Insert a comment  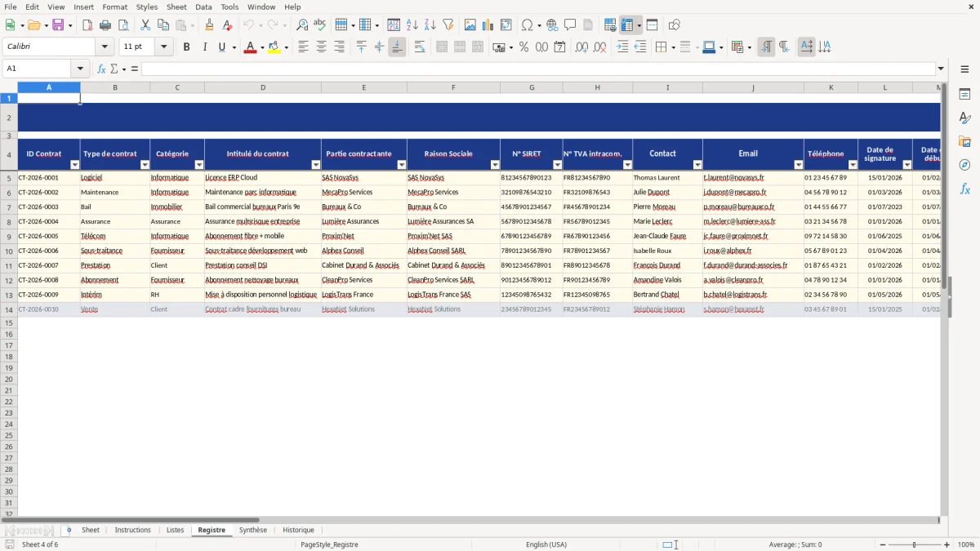(x=570, y=25)
